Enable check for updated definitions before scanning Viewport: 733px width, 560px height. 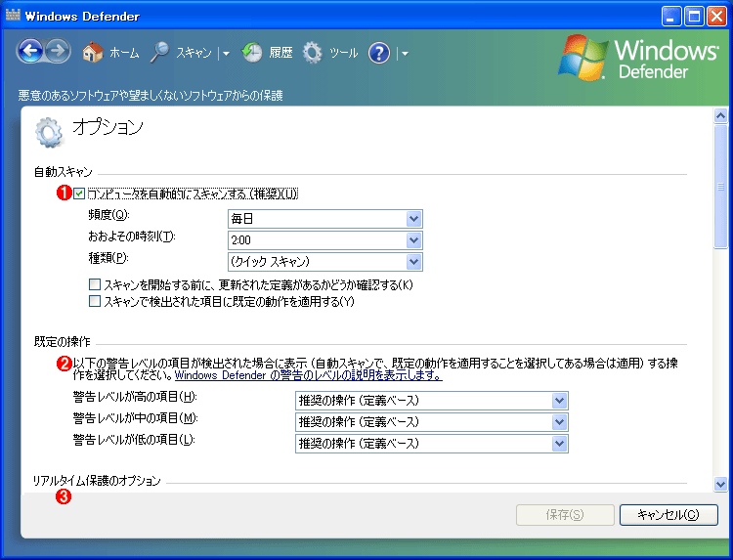tap(95, 284)
